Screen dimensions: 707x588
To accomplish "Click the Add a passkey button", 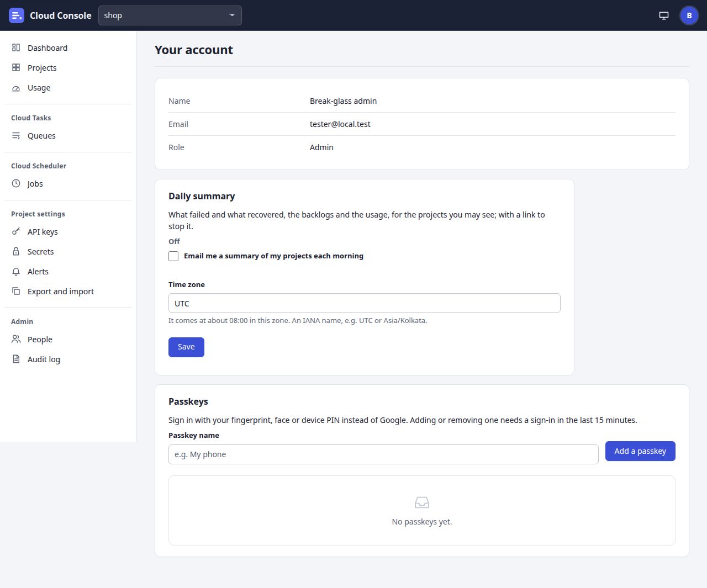I will click(x=640, y=451).
